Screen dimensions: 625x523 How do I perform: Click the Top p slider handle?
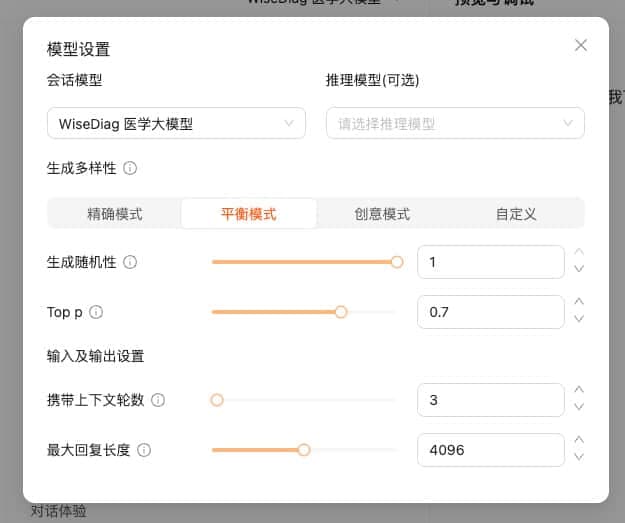341,312
